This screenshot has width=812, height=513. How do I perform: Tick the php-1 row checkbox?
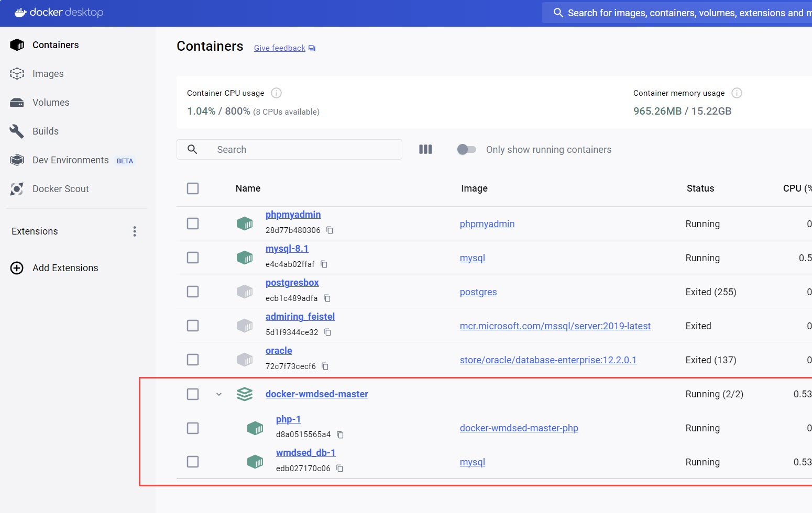point(193,428)
